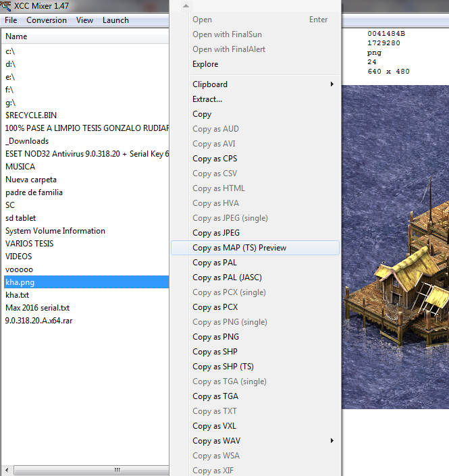Click the Name column header
Screen dimensions: 449x476
[x=85, y=36]
